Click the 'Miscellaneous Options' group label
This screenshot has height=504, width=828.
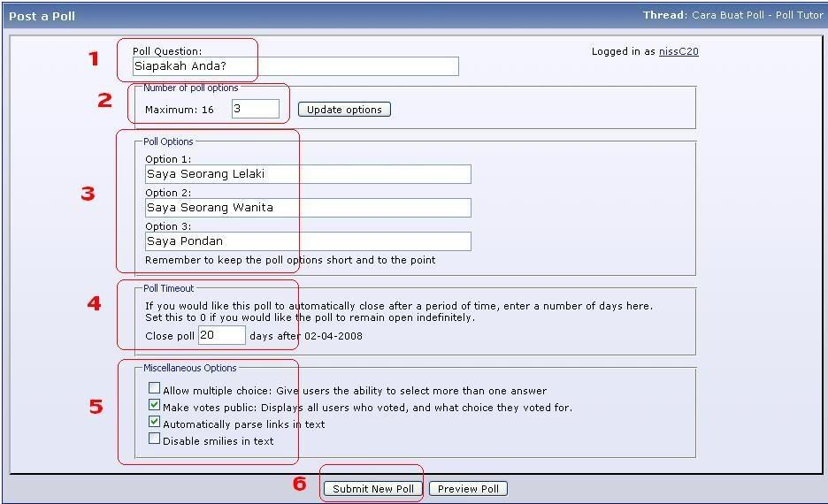point(190,368)
